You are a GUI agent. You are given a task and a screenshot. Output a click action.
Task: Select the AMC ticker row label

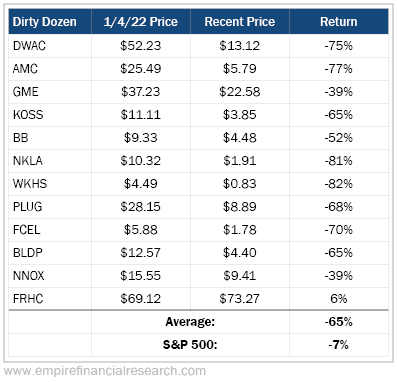pos(50,69)
